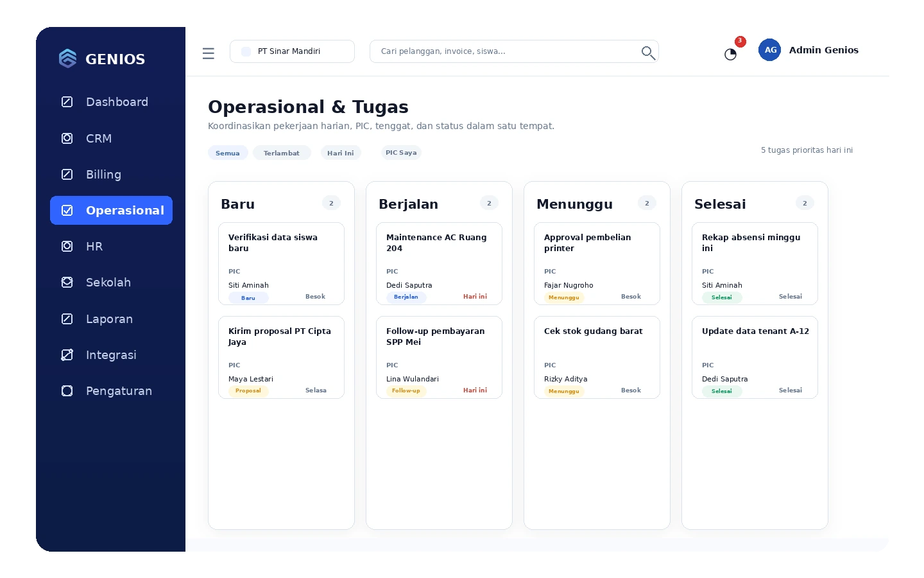Click the Selesai column heading
The width and height of the screenshot is (924, 578).
click(x=720, y=204)
